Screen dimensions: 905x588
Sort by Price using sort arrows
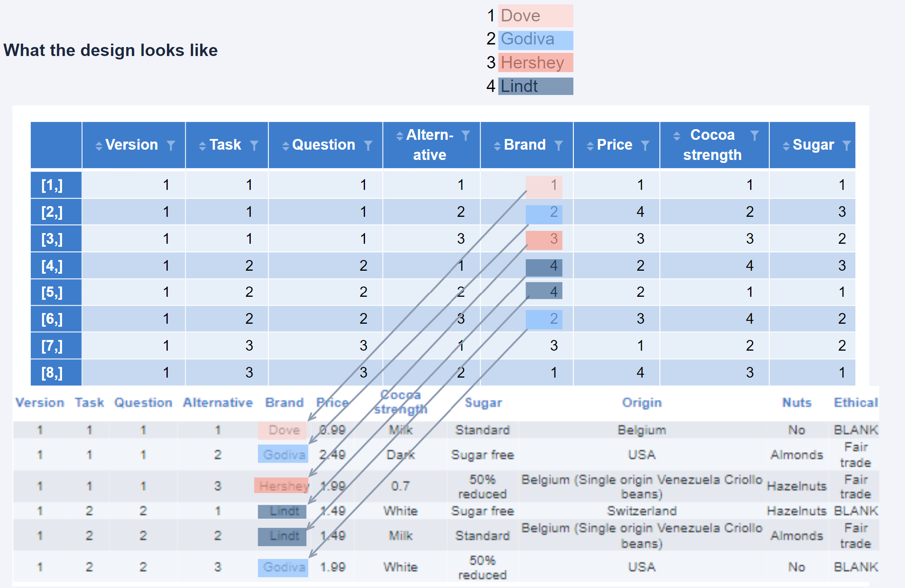pyautogui.click(x=590, y=146)
